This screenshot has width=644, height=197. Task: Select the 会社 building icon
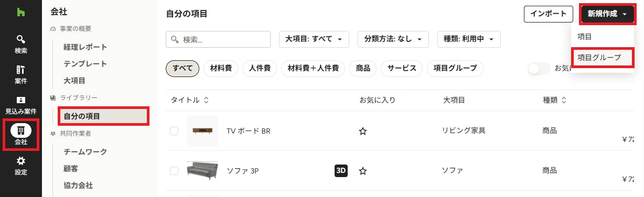[x=21, y=129]
